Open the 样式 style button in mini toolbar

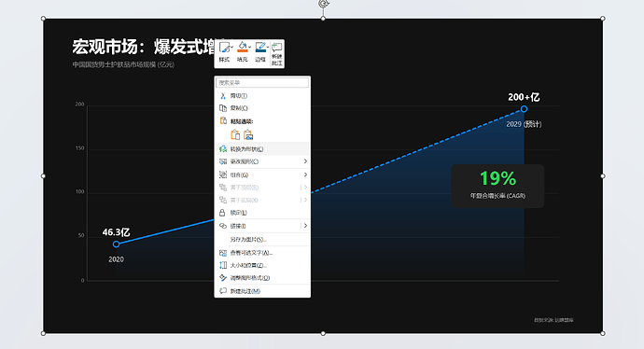coord(224,52)
